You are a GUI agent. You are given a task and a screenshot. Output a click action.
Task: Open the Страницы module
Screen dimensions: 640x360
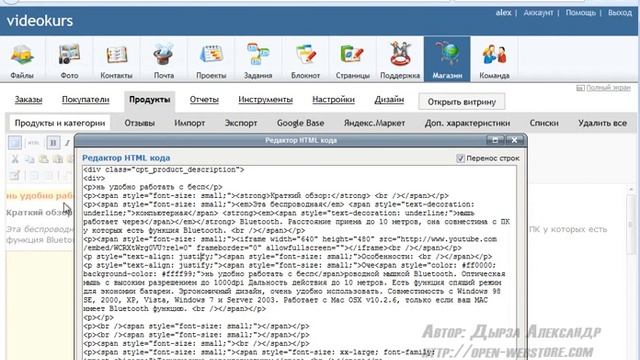click(353, 59)
